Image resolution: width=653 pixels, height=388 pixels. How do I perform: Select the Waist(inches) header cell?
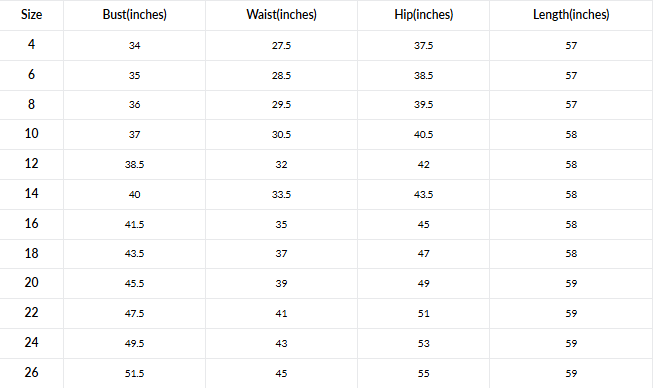coord(282,15)
